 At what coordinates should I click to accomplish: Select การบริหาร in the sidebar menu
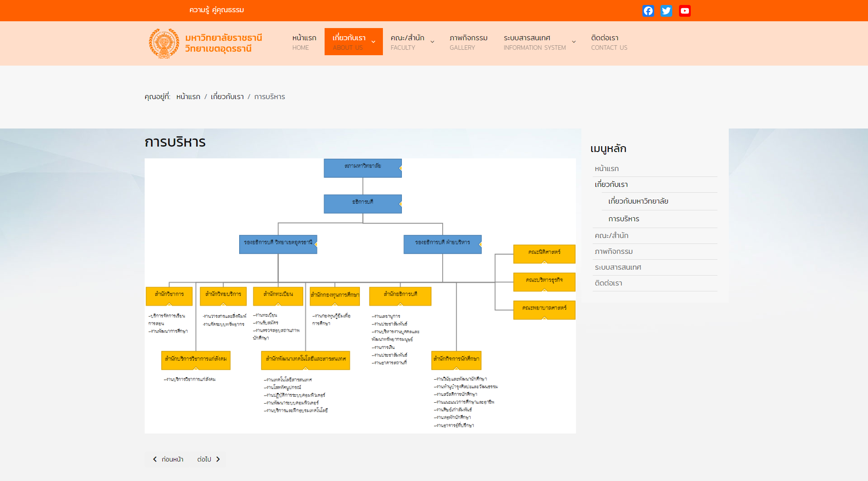point(623,219)
